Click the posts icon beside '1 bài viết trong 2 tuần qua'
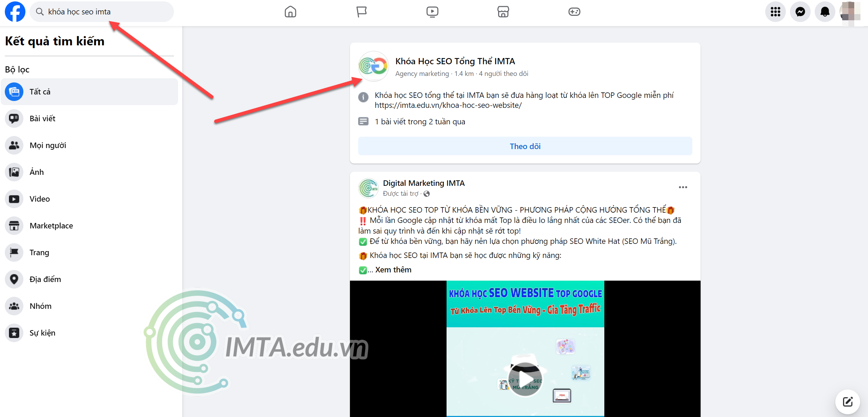This screenshot has width=868, height=417. (363, 122)
